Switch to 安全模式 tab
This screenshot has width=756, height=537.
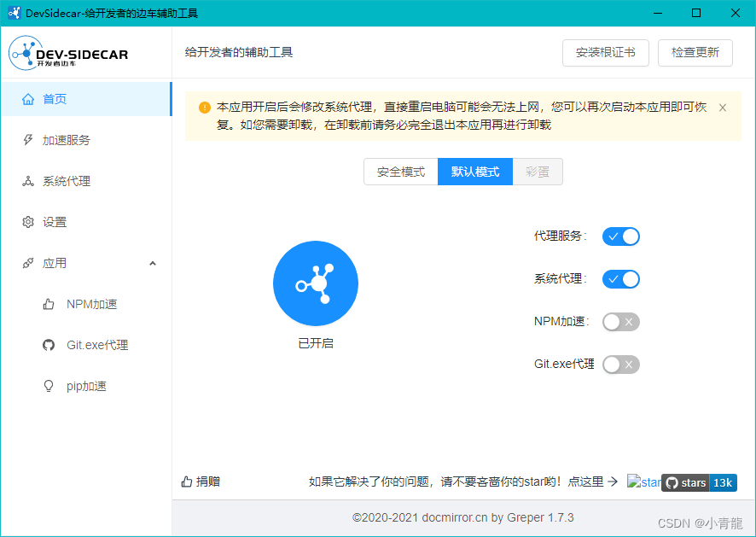[x=401, y=172]
